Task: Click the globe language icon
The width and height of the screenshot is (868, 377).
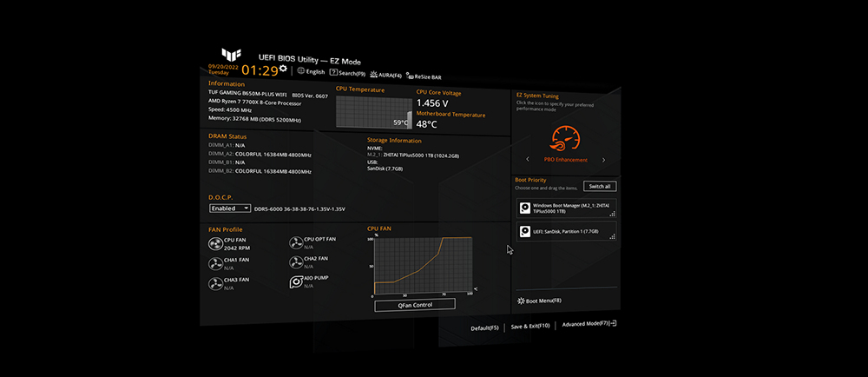Action: point(301,71)
